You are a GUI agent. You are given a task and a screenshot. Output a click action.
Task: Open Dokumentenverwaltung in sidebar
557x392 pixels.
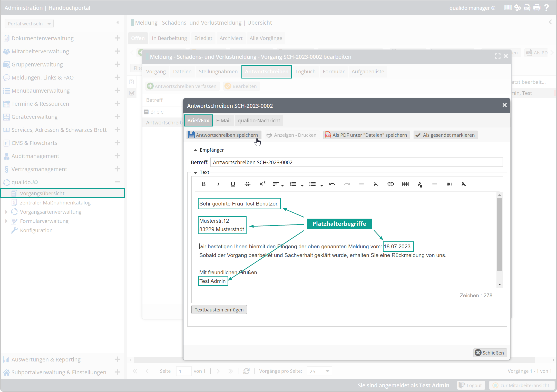tap(43, 38)
